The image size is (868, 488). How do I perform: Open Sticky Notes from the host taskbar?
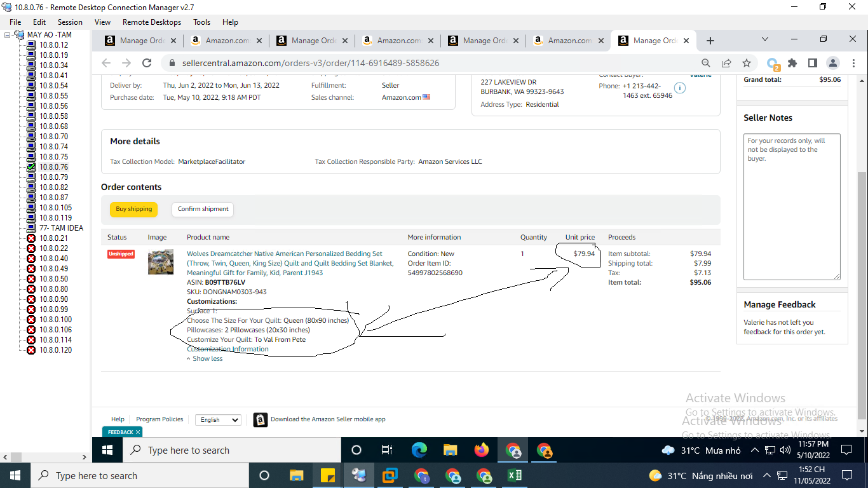pyautogui.click(x=328, y=475)
